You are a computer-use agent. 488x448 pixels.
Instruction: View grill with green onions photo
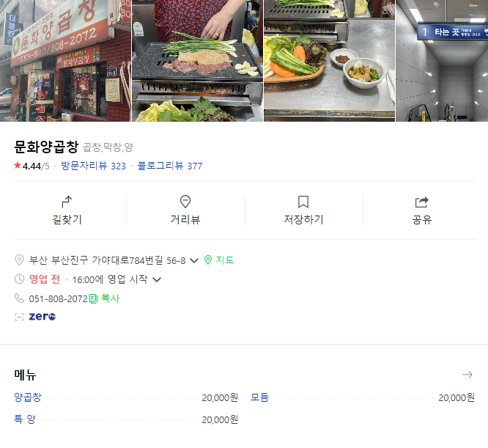point(197,61)
